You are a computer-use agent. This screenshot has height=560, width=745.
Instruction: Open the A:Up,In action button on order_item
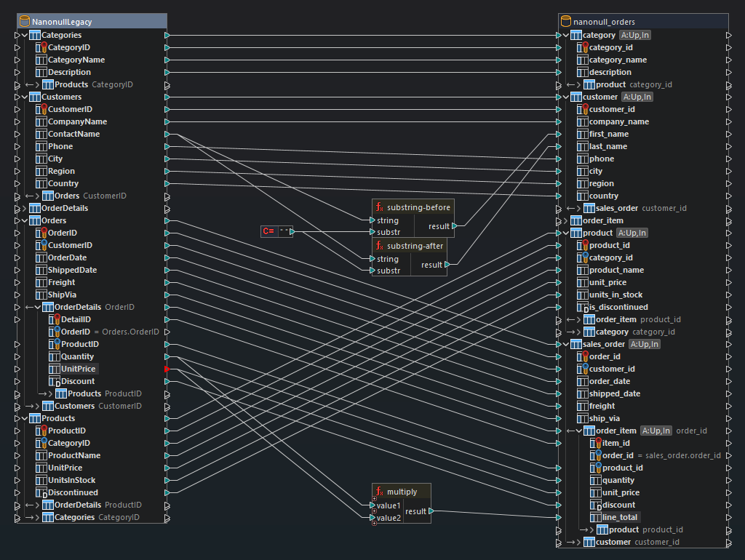[x=656, y=431]
